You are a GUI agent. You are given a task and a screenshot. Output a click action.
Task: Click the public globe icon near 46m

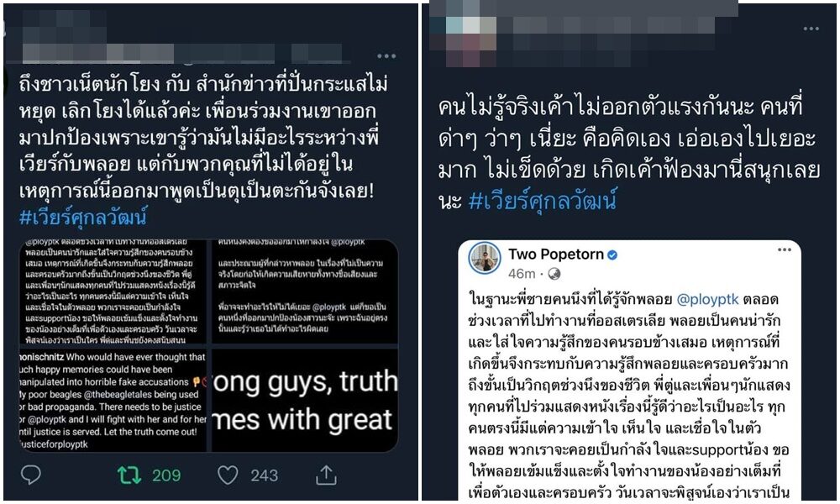554,274
